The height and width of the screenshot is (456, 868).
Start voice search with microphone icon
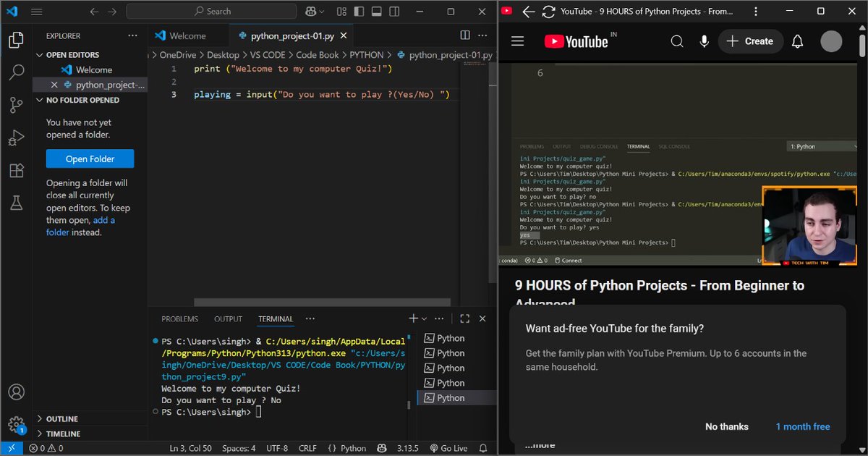704,41
